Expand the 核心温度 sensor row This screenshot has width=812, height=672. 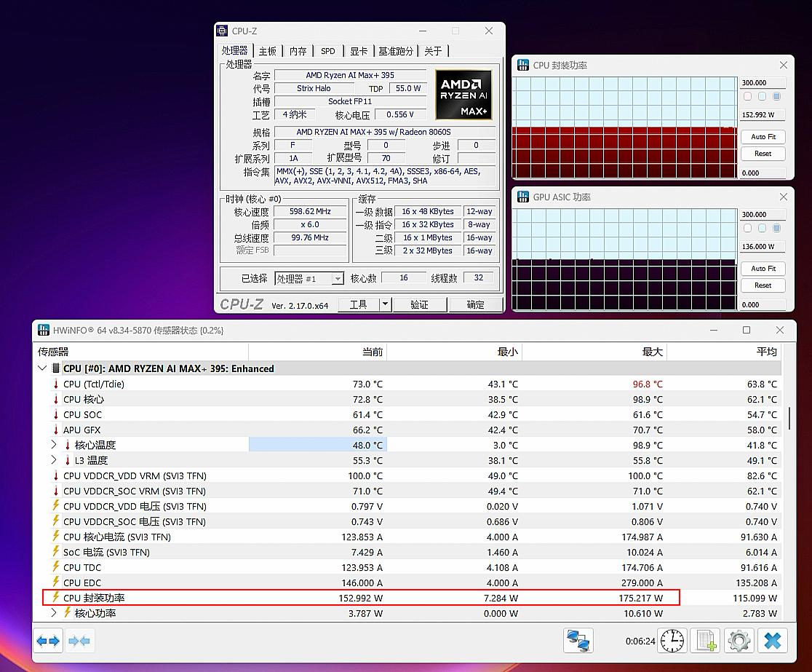pyautogui.click(x=53, y=445)
